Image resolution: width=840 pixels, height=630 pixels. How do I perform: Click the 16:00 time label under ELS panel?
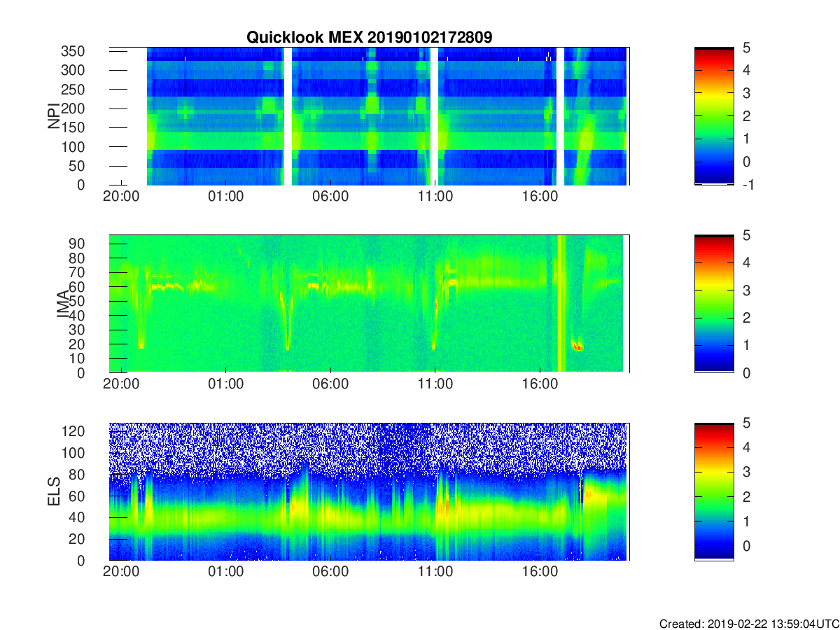pos(540,572)
